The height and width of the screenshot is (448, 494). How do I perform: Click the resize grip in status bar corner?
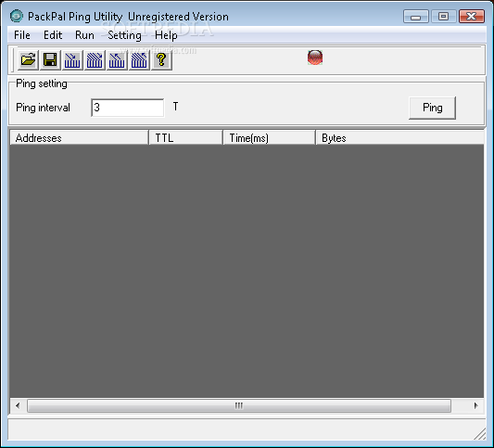click(x=480, y=434)
